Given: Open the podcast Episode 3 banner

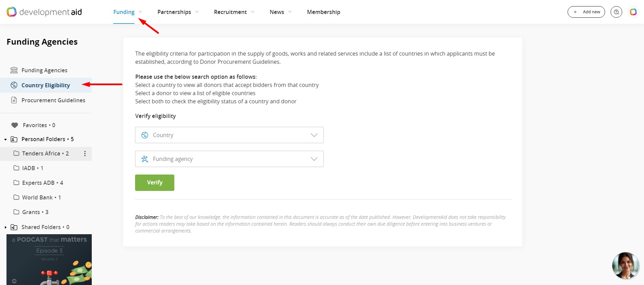Looking at the screenshot, I should point(49,259).
